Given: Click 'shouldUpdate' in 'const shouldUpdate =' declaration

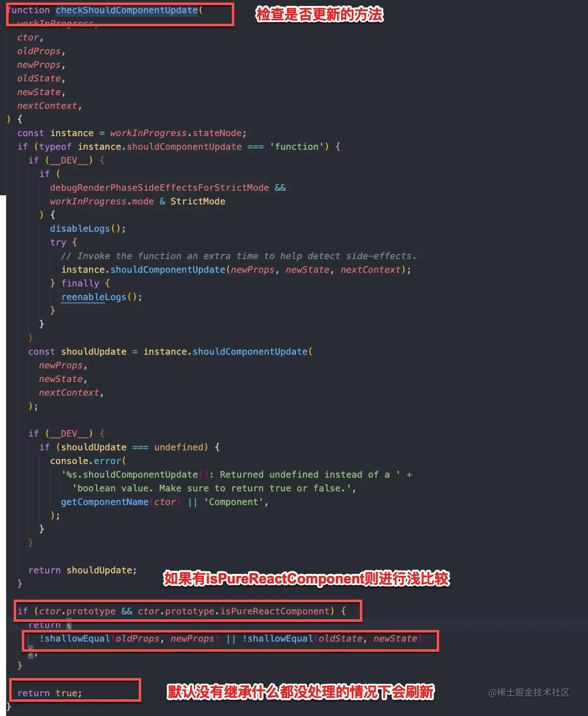Looking at the screenshot, I should [94, 352].
